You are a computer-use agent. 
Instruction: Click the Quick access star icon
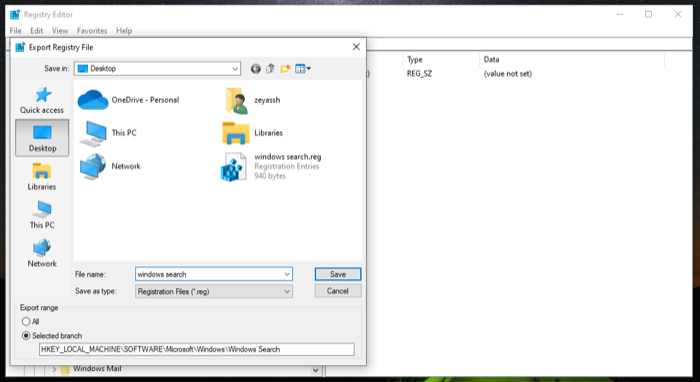coord(43,95)
